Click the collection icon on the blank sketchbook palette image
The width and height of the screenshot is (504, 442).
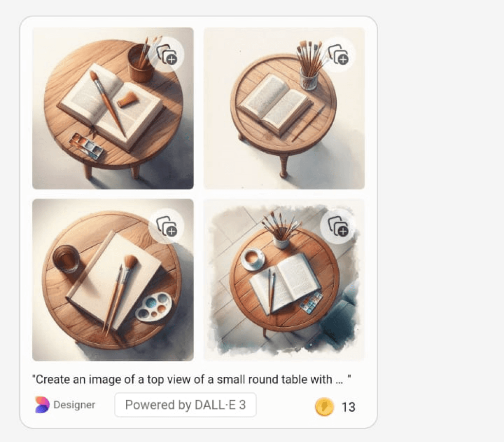pos(166,226)
